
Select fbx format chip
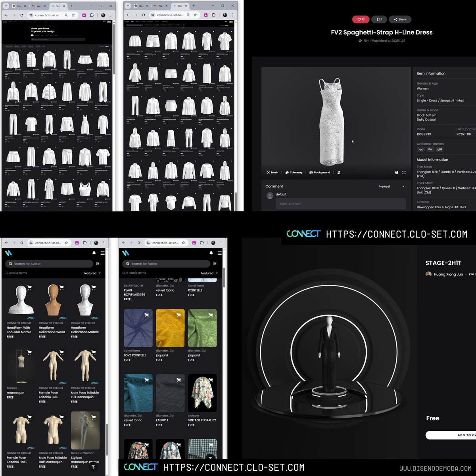430,150
